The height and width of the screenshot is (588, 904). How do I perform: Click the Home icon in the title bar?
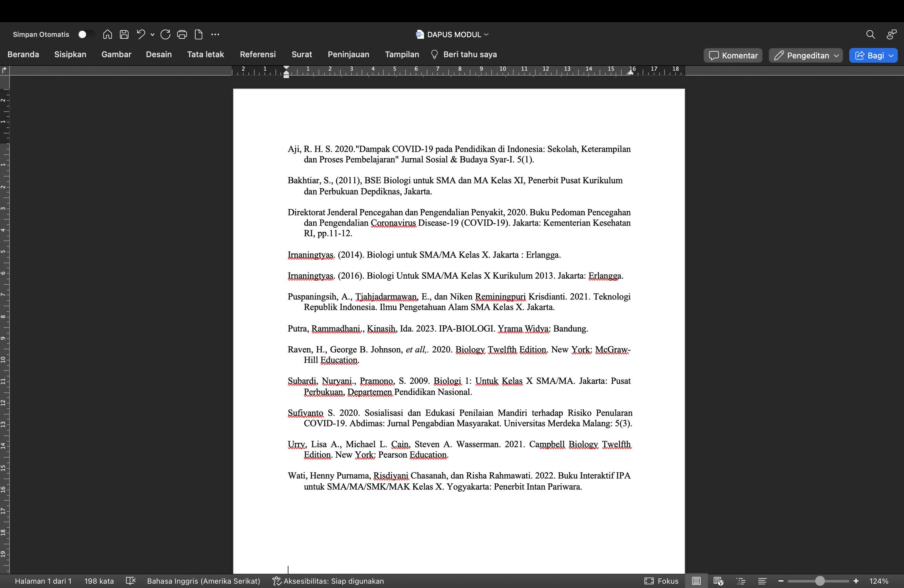click(108, 35)
